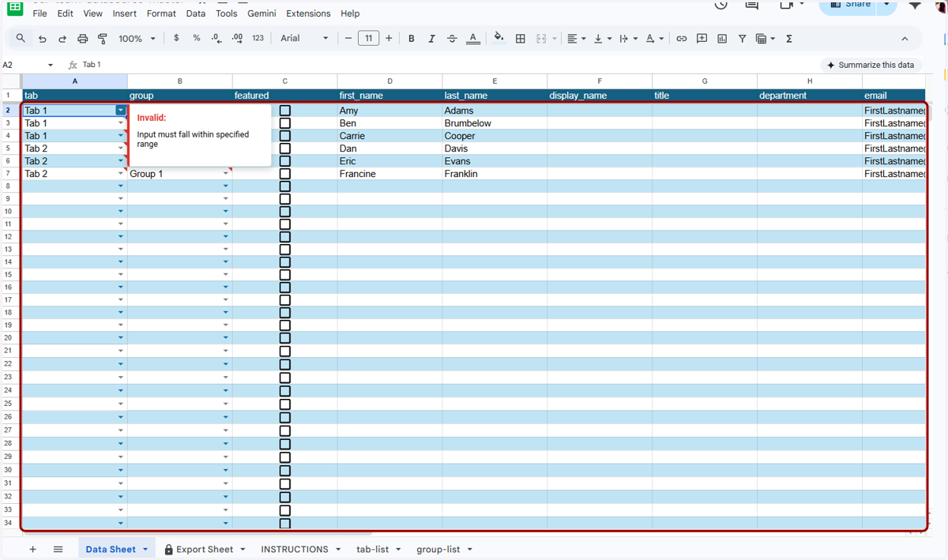Check the featured box for Dan Davis
The image size is (948, 560).
coord(285,148)
